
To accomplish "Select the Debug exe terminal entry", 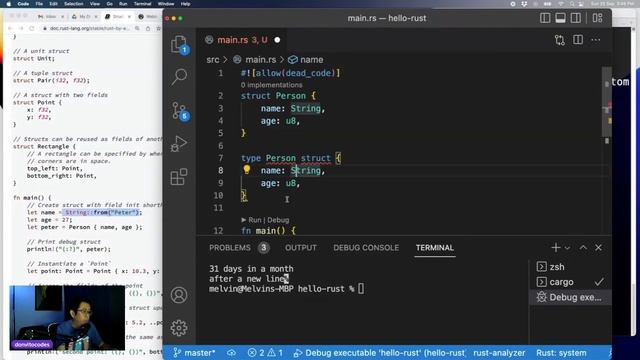I will (x=570, y=297).
